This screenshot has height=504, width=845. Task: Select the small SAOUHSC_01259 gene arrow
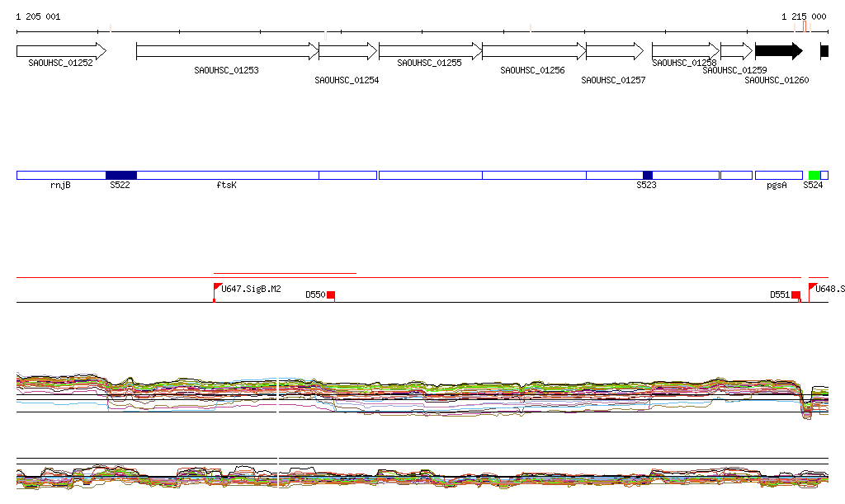(736, 51)
